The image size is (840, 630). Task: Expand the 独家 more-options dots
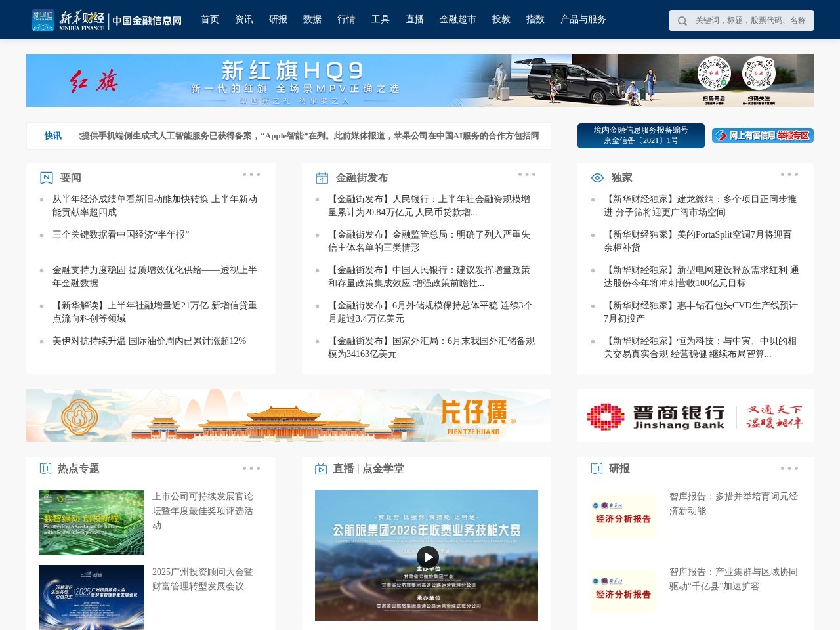pos(789,175)
